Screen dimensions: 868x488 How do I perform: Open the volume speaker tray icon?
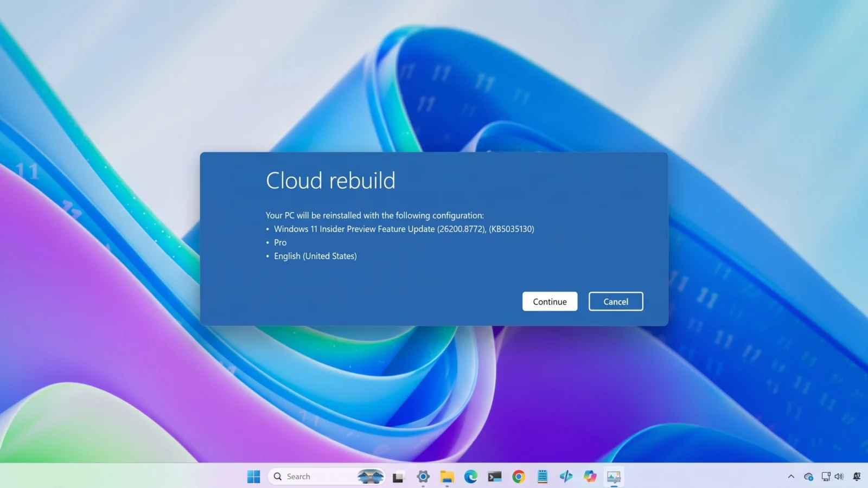point(839,477)
